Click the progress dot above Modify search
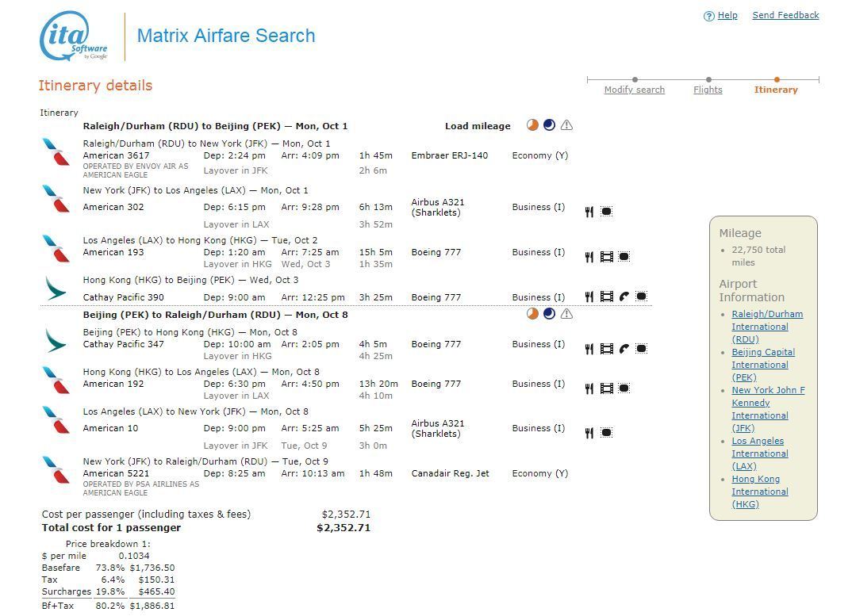This screenshot has width=852, height=616. point(635,79)
